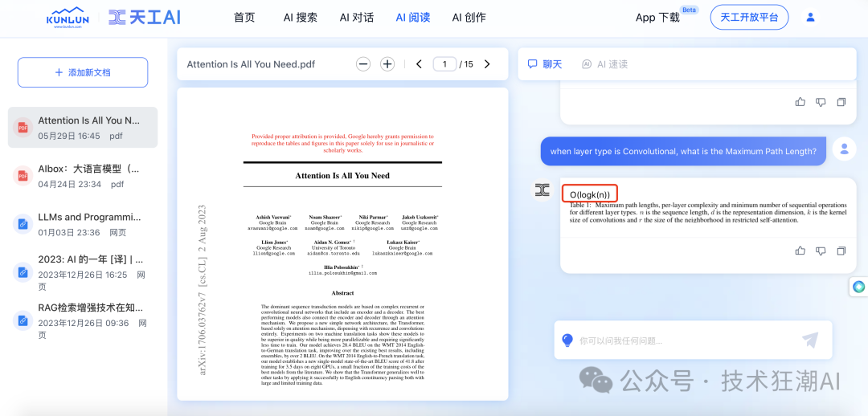Image resolution: width=868 pixels, height=416 pixels.
Task: Switch to AI 速读 tab
Action: point(604,64)
